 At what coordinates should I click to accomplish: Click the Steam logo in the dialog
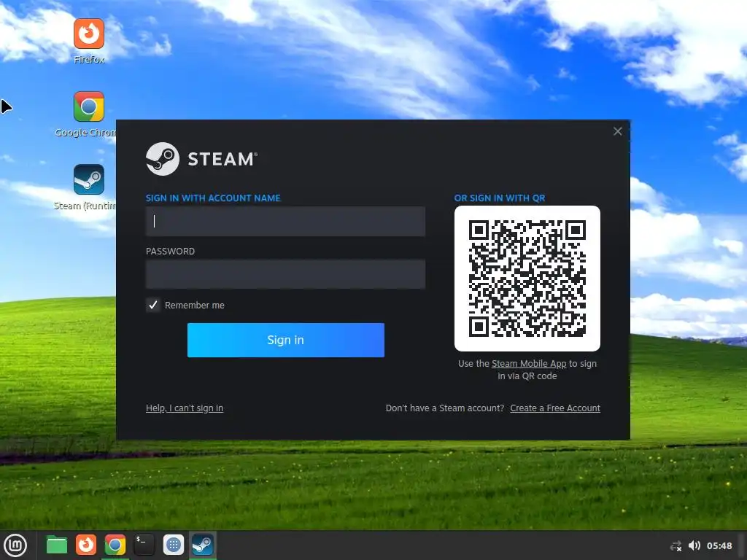coord(201,159)
